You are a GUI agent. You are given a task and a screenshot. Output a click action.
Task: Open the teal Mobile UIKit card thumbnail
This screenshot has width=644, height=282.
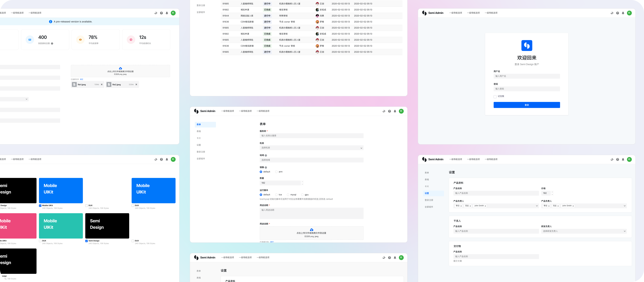click(x=61, y=226)
